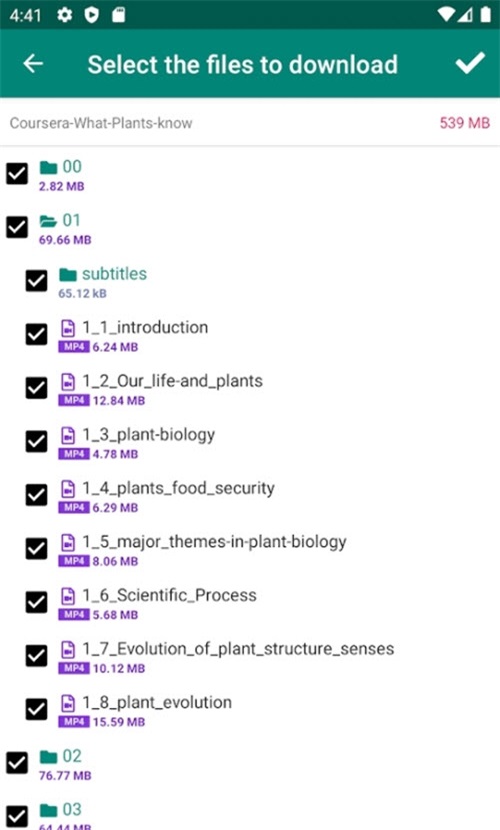Click the video file icon for 1_8_plant_evolution

click(x=68, y=703)
